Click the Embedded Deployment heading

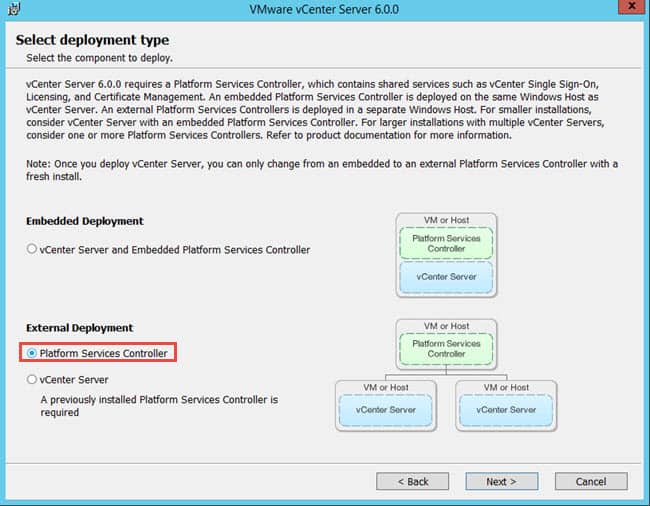point(85,221)
